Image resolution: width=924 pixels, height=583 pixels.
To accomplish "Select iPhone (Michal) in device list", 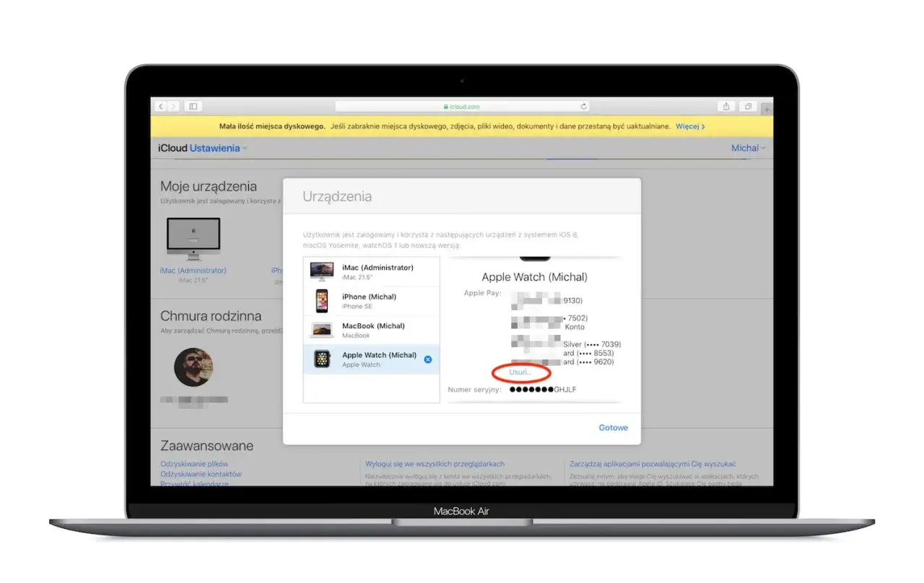I will coord(372,301).
